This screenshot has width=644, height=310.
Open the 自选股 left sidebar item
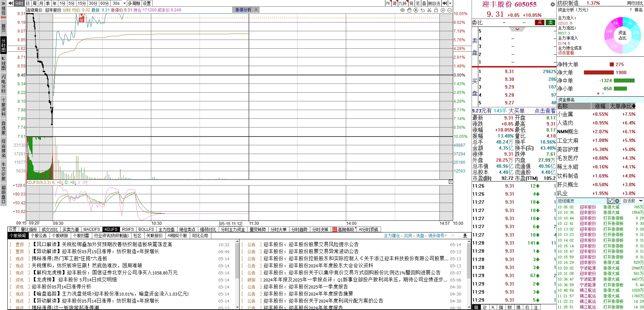(3, 128)
